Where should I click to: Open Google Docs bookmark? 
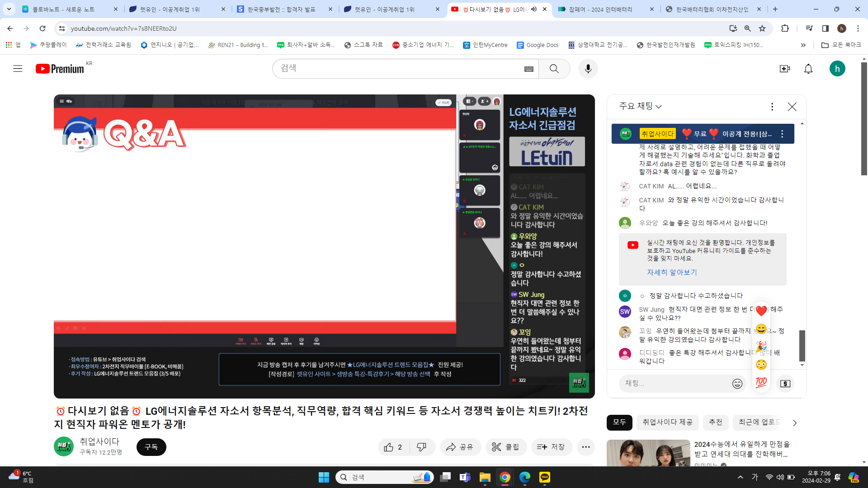coord(538,45)
